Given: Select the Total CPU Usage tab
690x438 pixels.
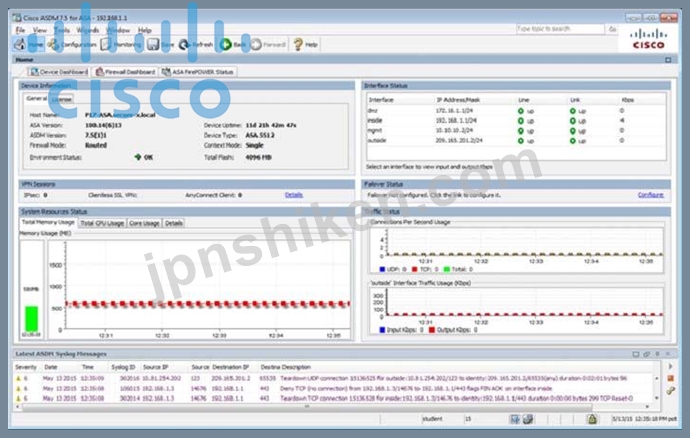Looking at the screenshot, I should 102,223.
